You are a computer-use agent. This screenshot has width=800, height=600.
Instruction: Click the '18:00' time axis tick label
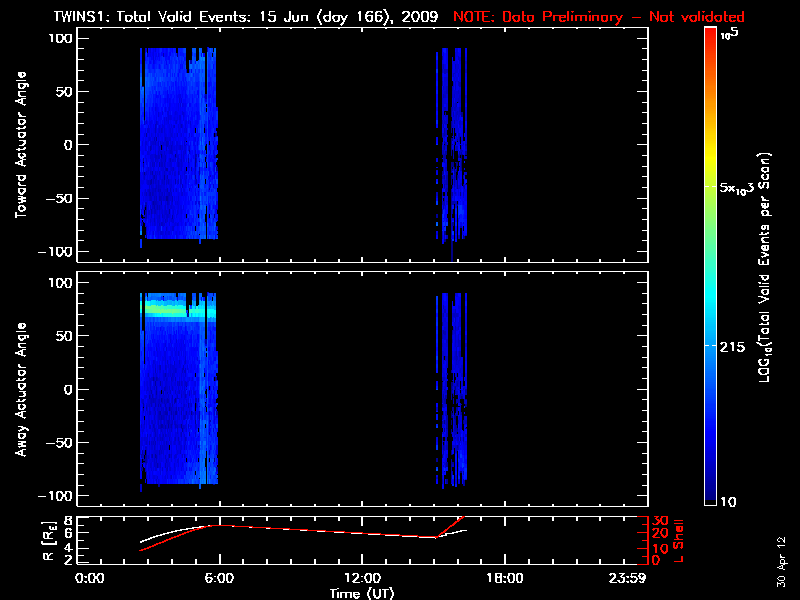pyautogui.click(x=504, y=578)
